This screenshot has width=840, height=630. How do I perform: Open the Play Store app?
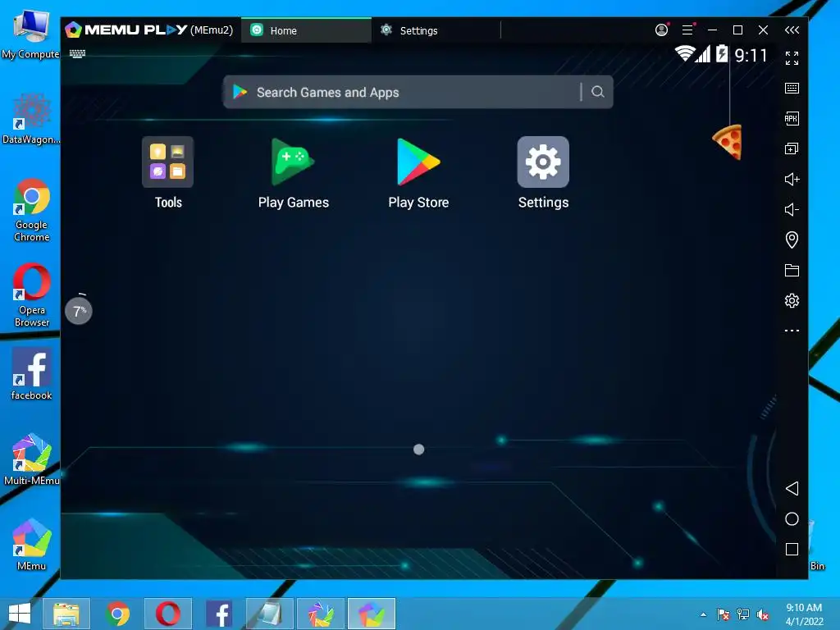[418, 162]
